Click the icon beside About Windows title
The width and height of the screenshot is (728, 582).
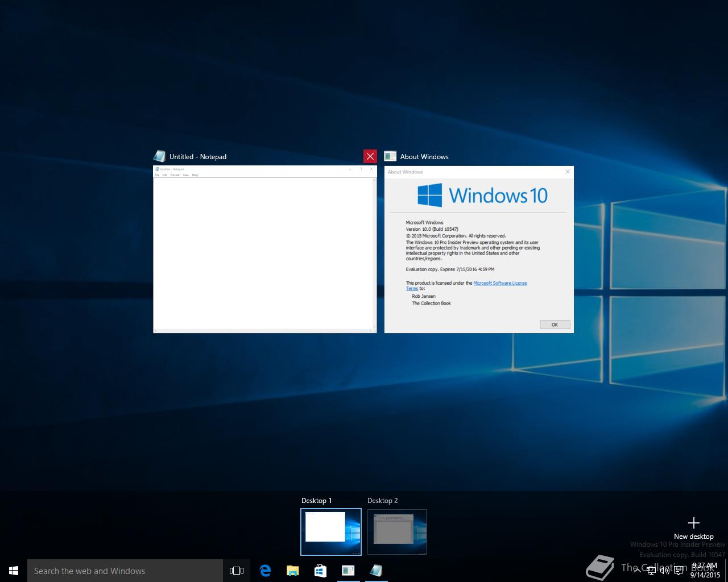point(390,156)
